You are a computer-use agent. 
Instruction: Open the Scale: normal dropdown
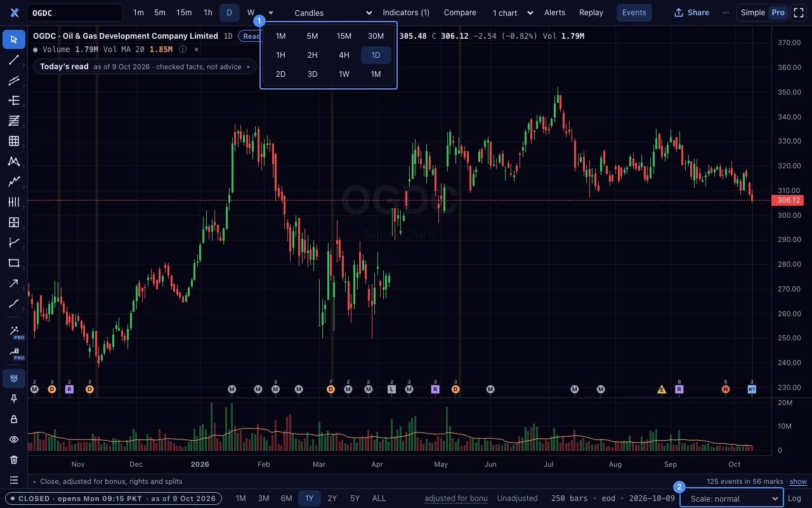pyautogui.click(x=731, y=498)
